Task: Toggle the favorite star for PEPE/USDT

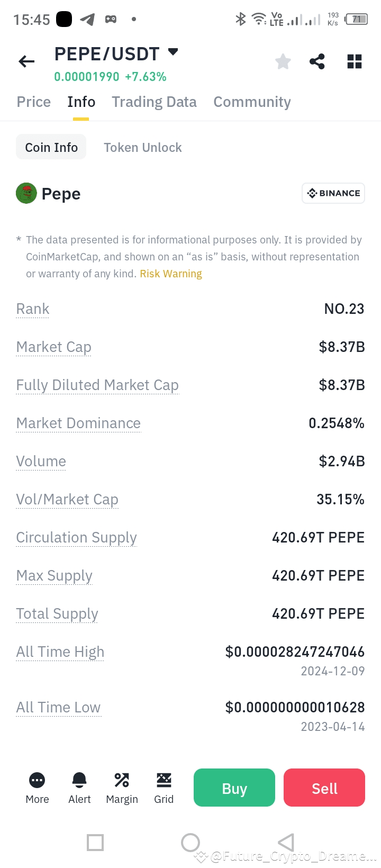Action: tap(283, 62)
